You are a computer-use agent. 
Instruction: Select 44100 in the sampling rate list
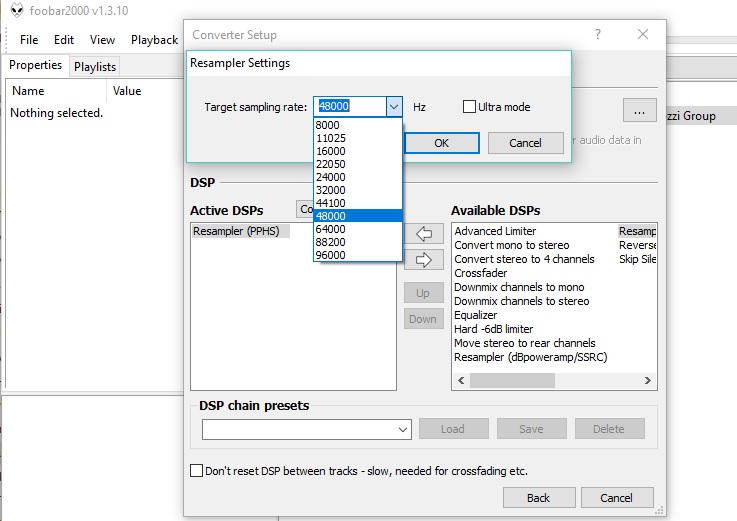point(357,203)
